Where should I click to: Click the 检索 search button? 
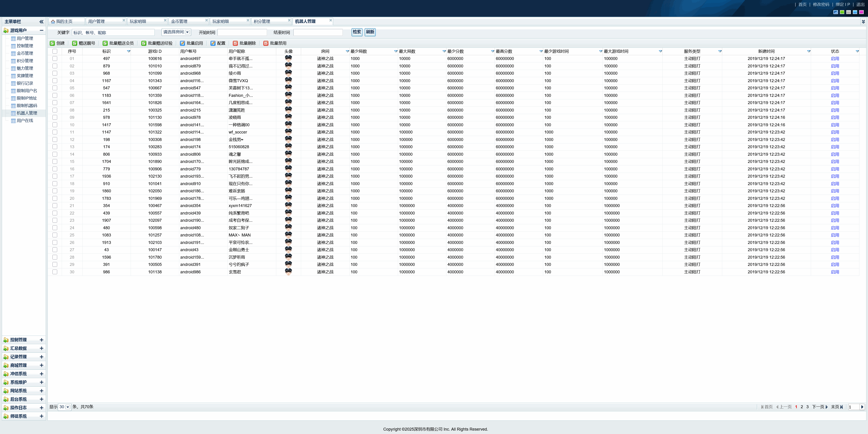point(356,32)
